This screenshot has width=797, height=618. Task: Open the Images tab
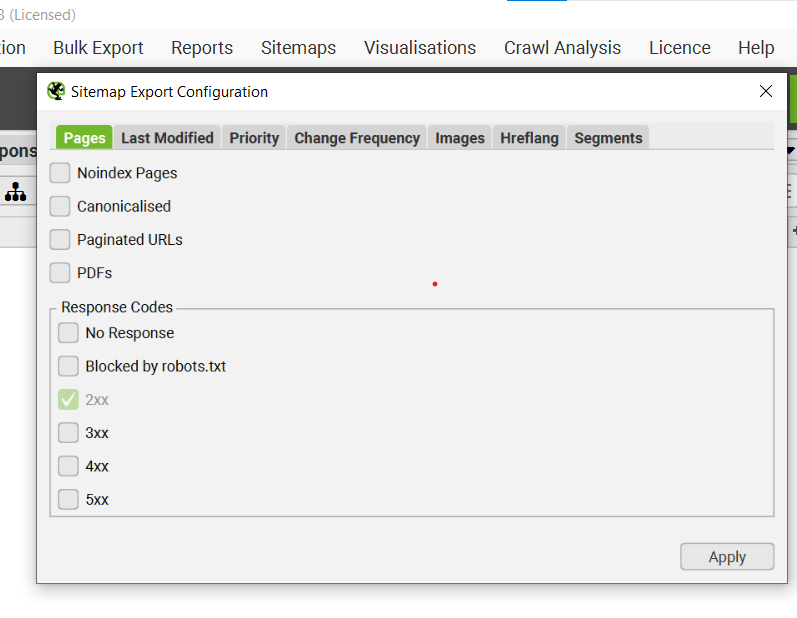(x=459, y=138)
